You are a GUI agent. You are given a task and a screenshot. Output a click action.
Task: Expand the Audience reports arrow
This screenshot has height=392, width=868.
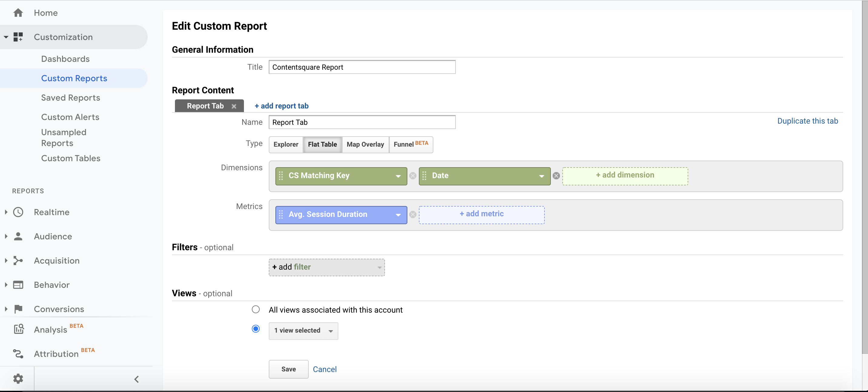point(6,237)
